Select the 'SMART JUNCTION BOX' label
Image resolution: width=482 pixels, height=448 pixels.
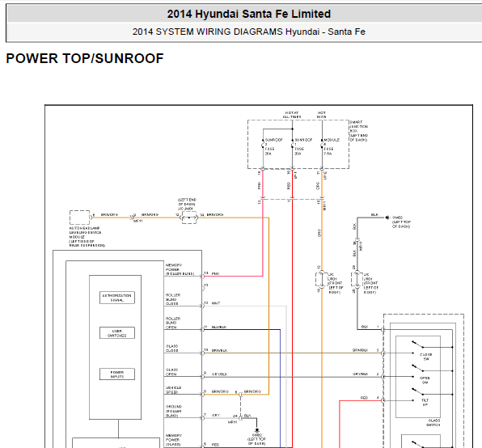pyautogui.click(x=359, y=131)
